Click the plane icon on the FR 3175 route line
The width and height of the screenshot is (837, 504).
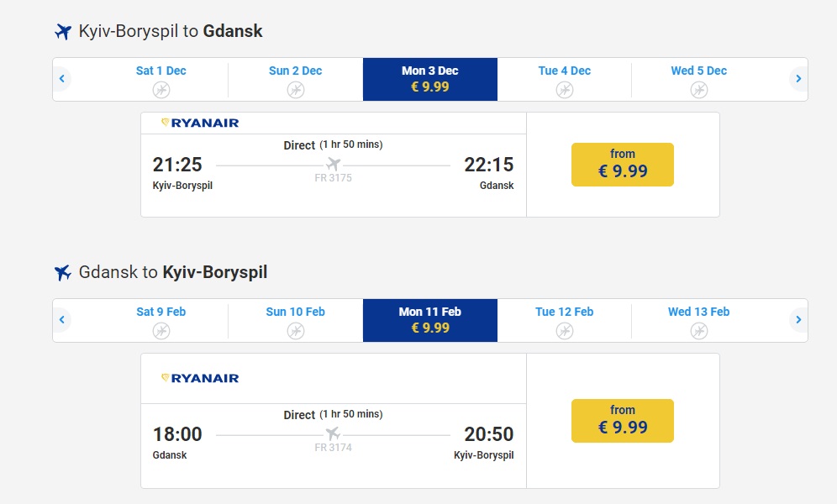334,164
